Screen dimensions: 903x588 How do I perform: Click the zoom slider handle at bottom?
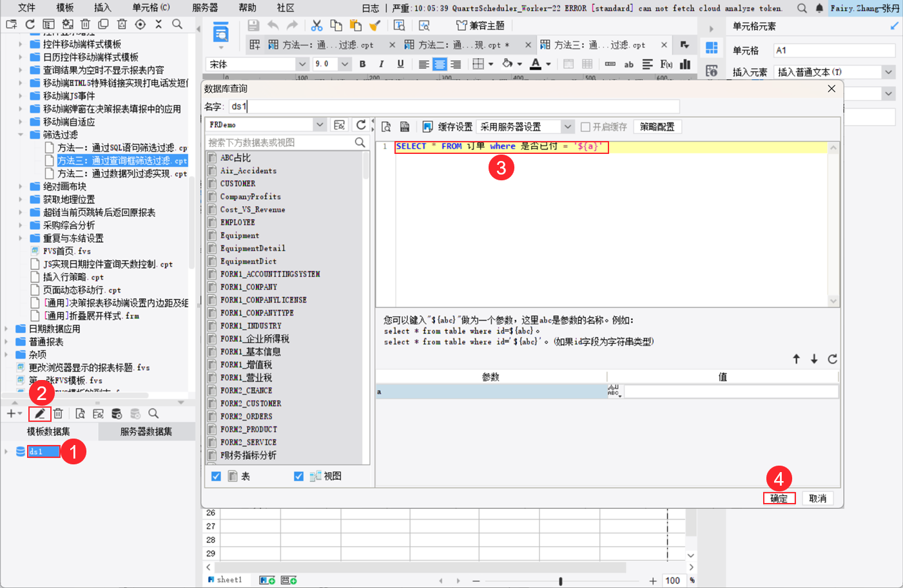561,581
